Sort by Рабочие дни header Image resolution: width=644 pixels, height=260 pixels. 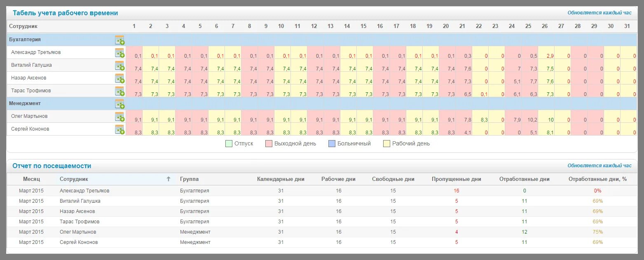point(338,179)
